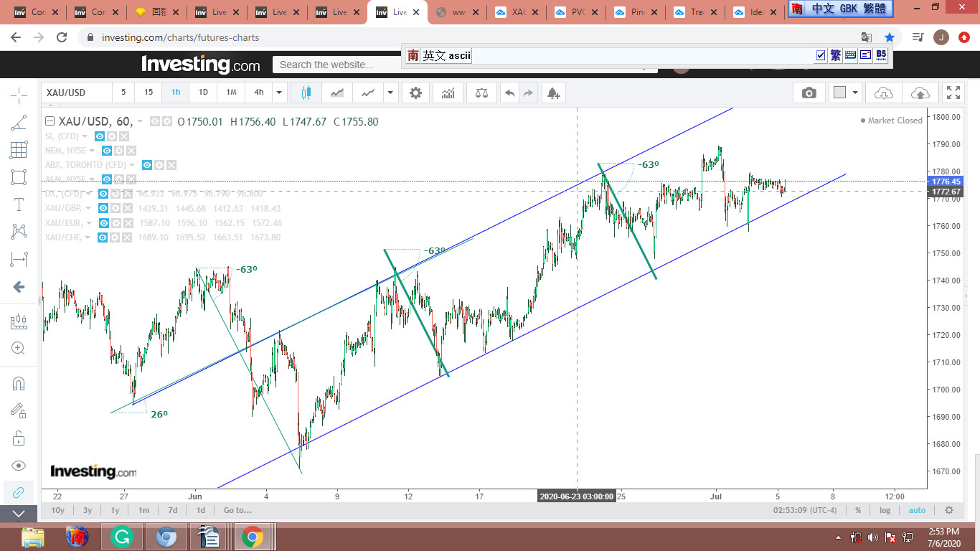Screen dimensions: 980x551
Task: Select the candlestick chart type icon
Action: tap(306, 93)
